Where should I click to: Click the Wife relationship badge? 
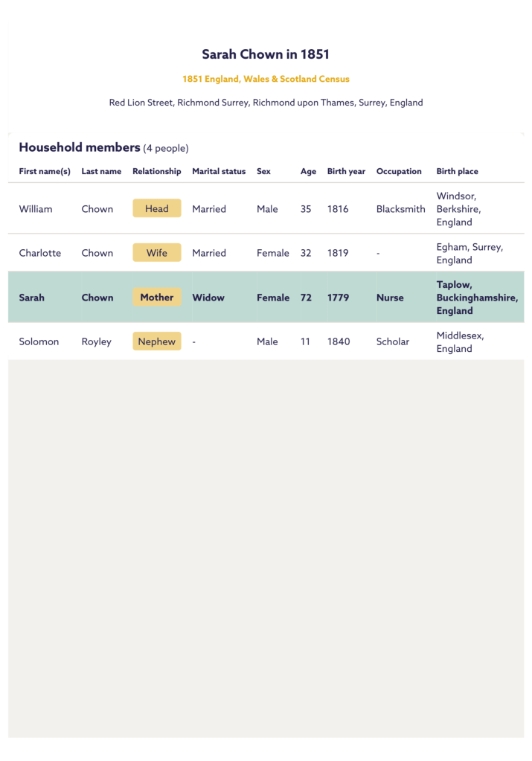click(156, 253)
